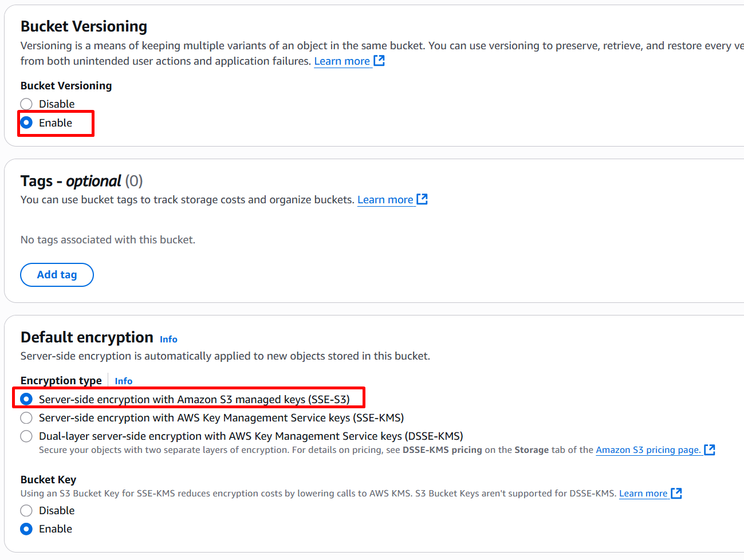Click the Default encryption section heading
The width and height of the screenshot is (744, 560).
pos(87,337)
